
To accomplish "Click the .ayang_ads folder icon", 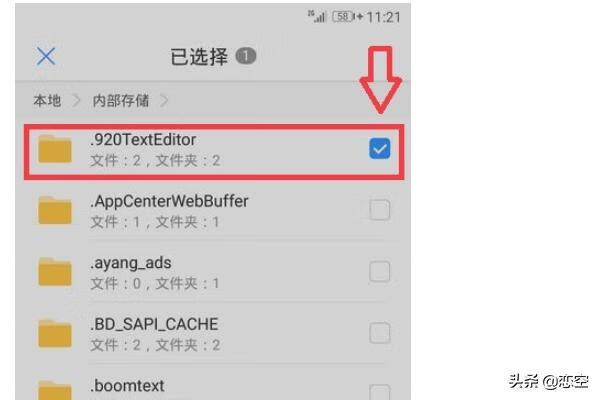I will 55,272.
